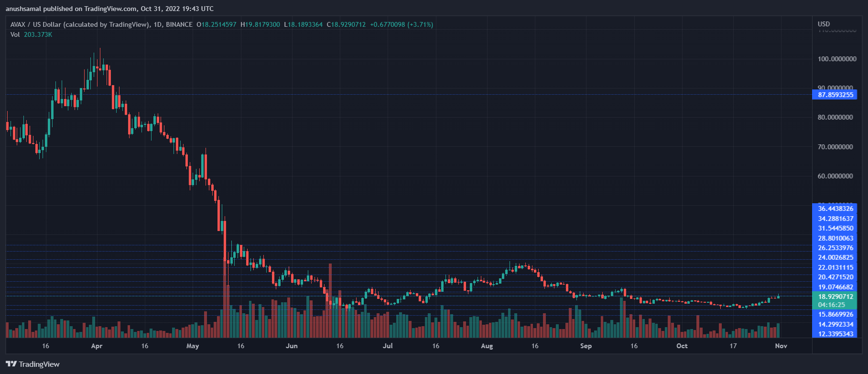
Task: Click the published-by header text at top
Action: click(x=109, y=9)
